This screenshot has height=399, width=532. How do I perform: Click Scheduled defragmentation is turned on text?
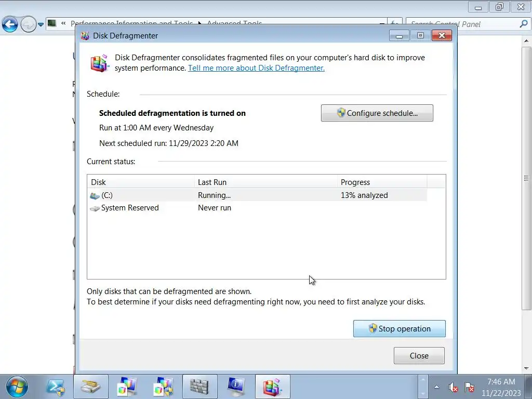coord(172,113)
